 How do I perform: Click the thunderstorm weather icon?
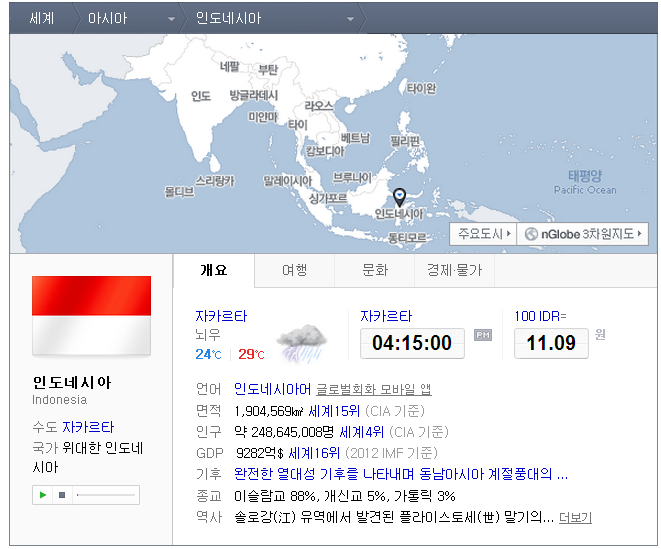(299, 342)
